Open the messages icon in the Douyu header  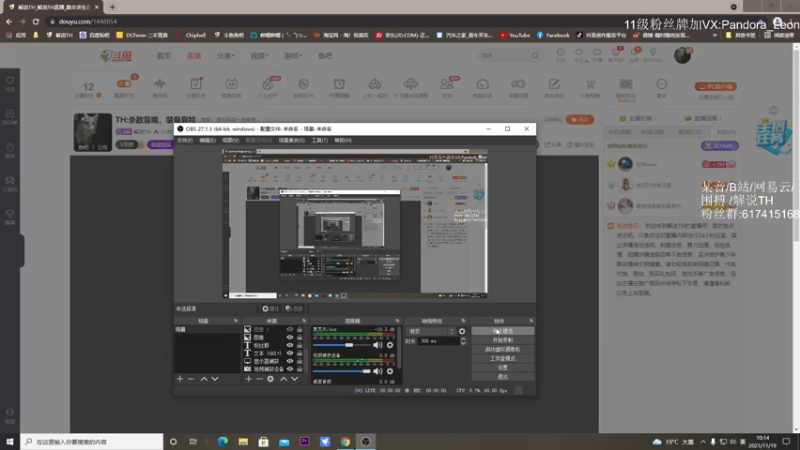634,53
